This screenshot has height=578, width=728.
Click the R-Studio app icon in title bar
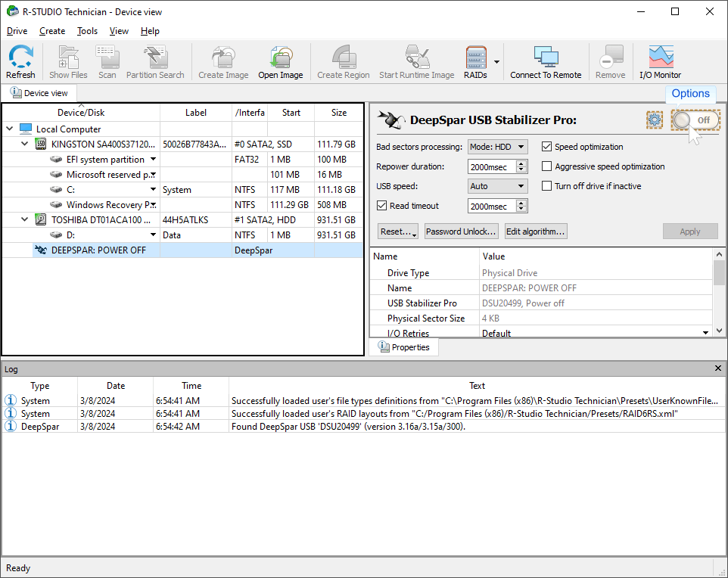12,11
